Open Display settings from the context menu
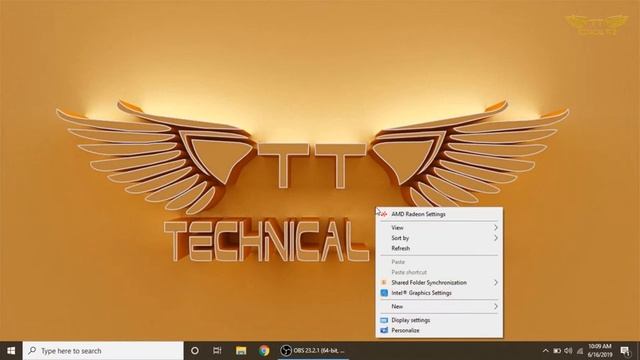 click(x=439, y=320)
